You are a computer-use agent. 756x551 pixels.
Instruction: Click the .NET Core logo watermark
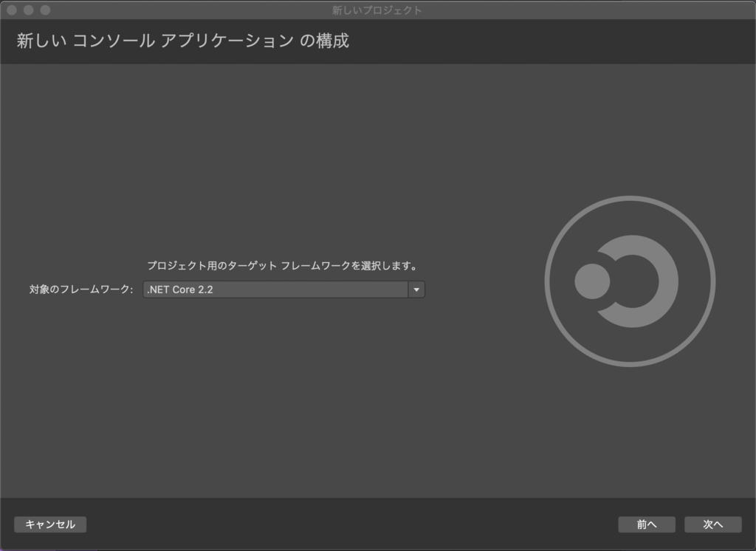(628, 281)
